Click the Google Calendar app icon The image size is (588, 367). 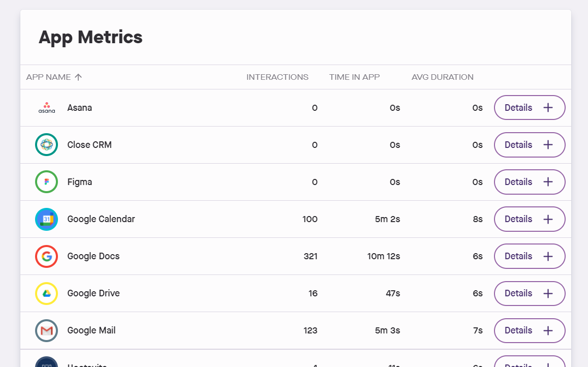47,219
